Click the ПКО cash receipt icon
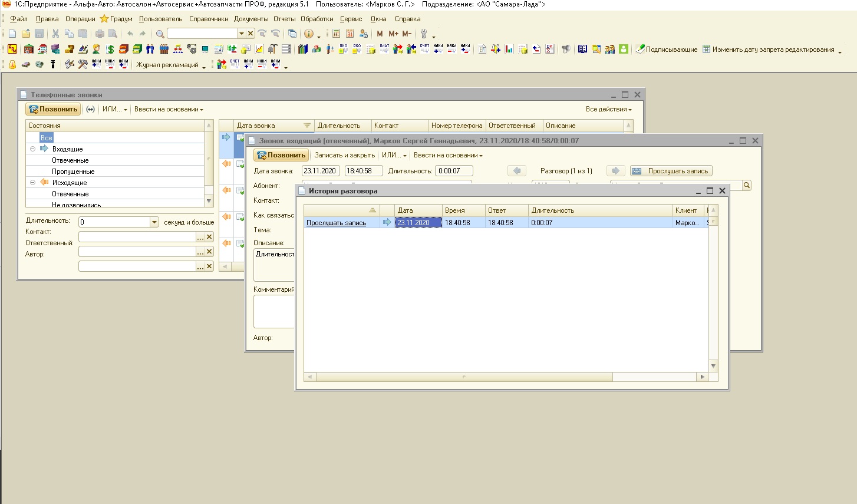Screen dimensions: 857x504 (344, 49)
